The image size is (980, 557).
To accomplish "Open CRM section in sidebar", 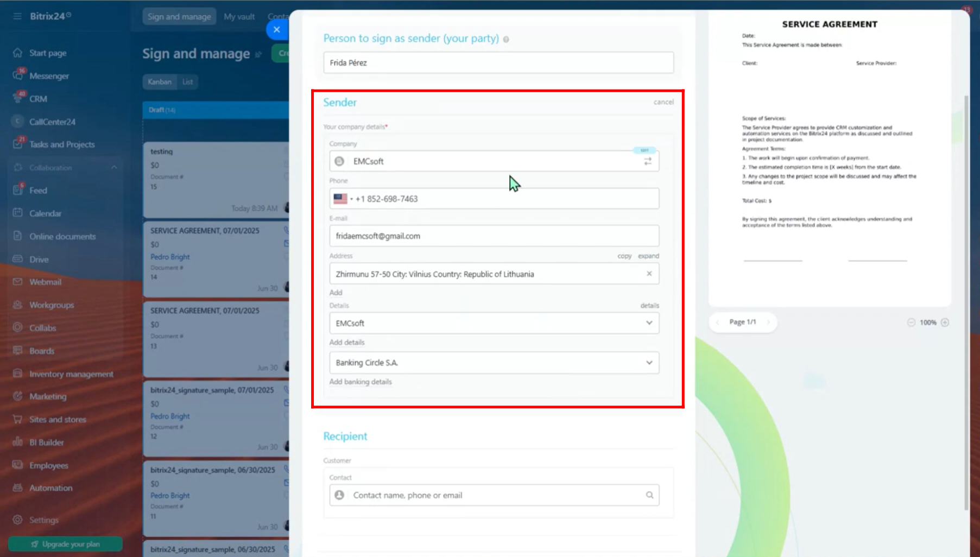I will [38, 99].
